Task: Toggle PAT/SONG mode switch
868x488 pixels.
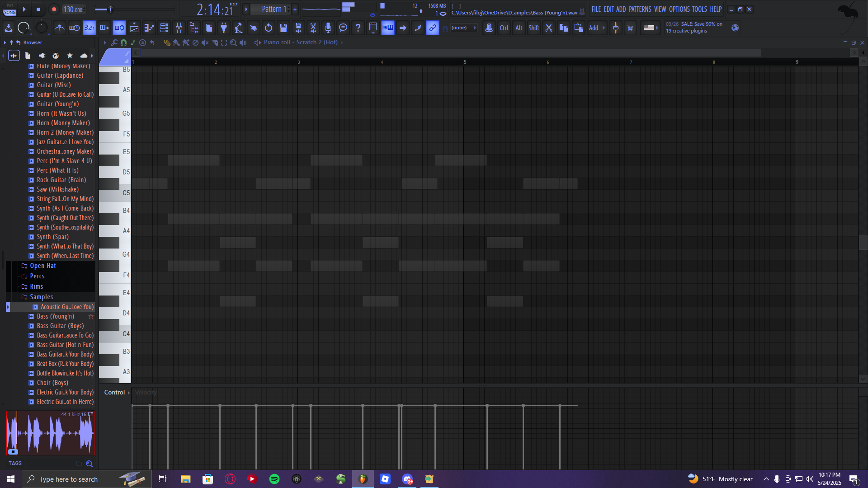Action: tap(10, 9)
